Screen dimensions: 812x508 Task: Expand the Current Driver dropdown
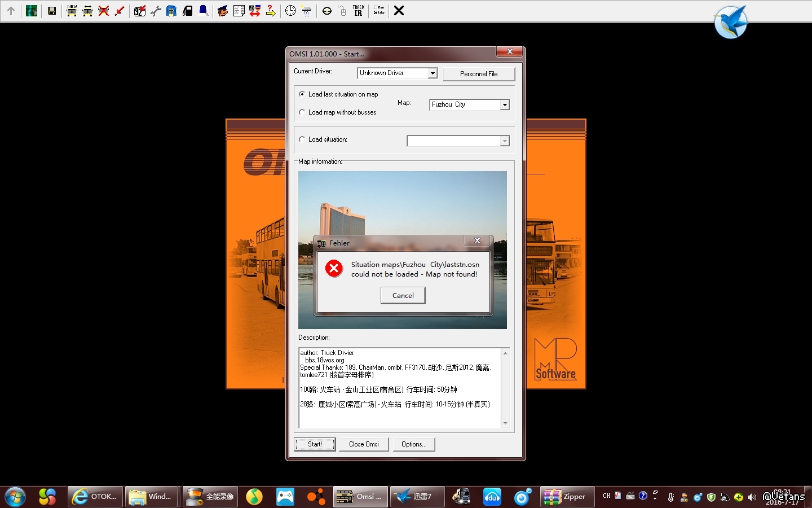point(432,73)
